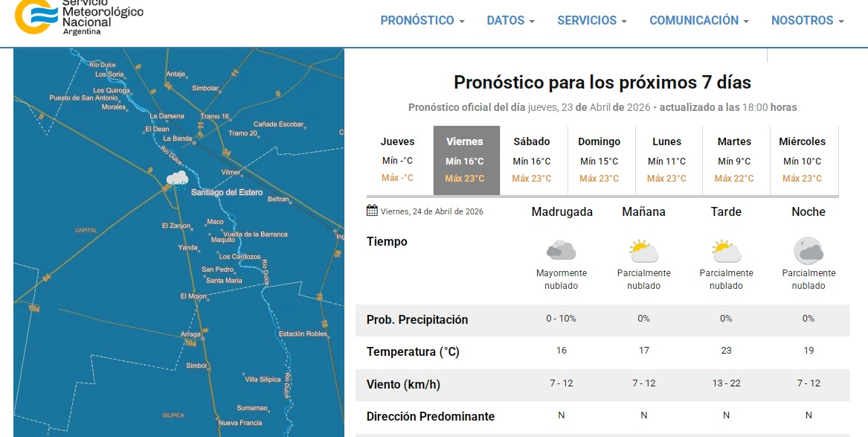Click the Madrugada mostly cloudy weather icon
The width and height of the screenshot is (868, 437).
(x=561, y=250)
